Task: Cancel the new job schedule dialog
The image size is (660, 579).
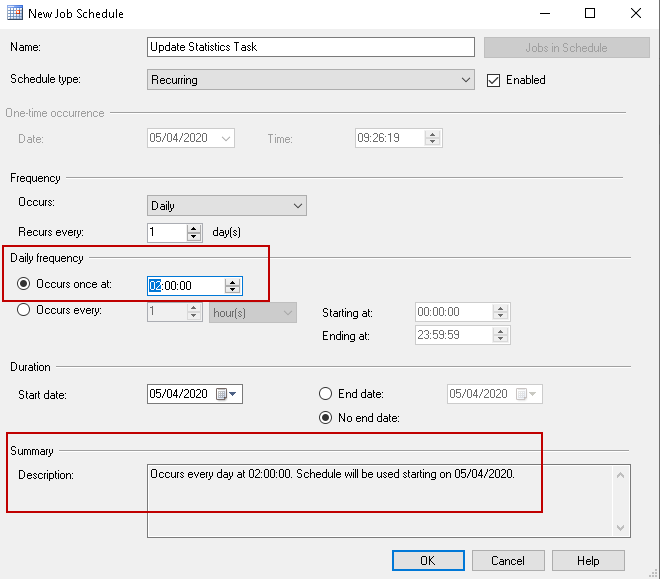Action: coord(508,560)
